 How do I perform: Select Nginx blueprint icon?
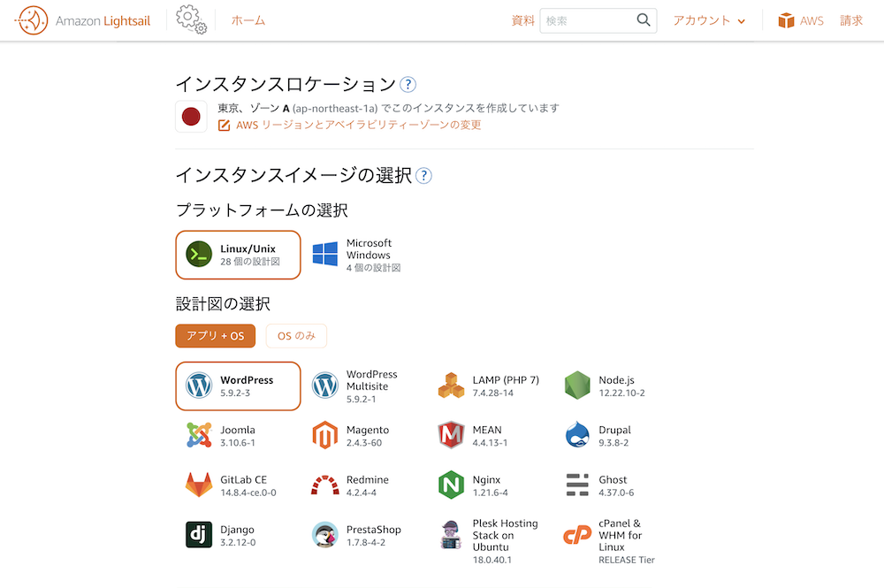pos(451,485)
